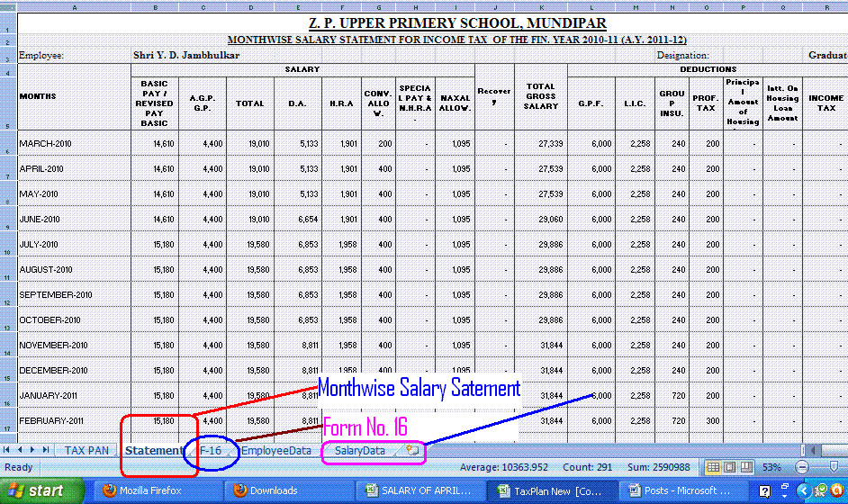Click the INCOME TAX header cell

pos(825,103)
